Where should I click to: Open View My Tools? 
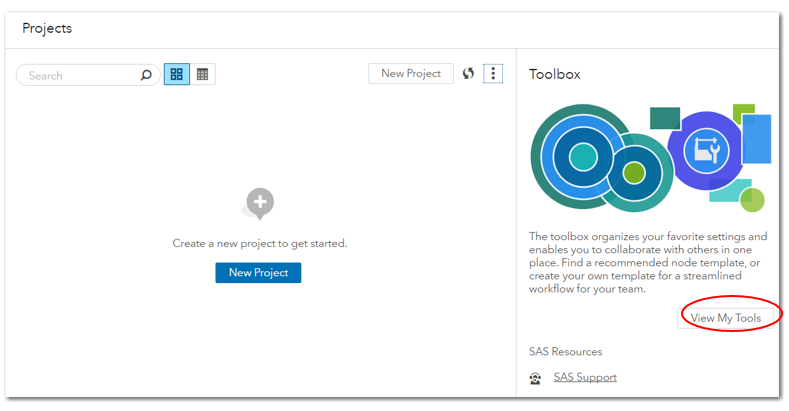(x=726, y=318)
